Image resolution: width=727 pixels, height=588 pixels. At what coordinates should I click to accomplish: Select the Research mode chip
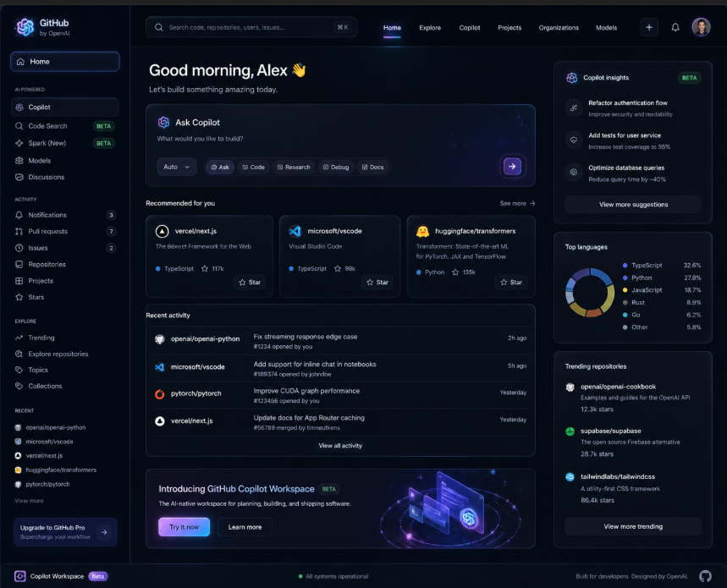click(x=294, y=168)
